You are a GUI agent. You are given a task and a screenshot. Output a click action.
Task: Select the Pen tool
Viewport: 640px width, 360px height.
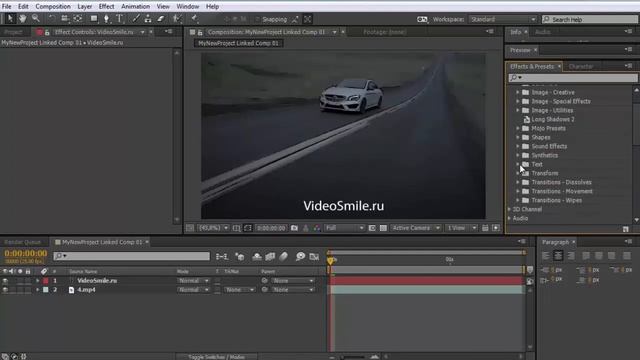pos(106,18)
